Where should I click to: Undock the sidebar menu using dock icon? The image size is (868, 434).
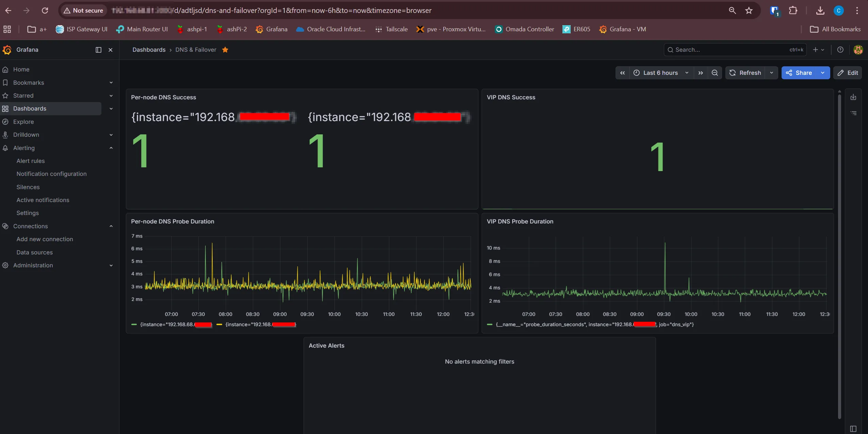click(98, 50)
